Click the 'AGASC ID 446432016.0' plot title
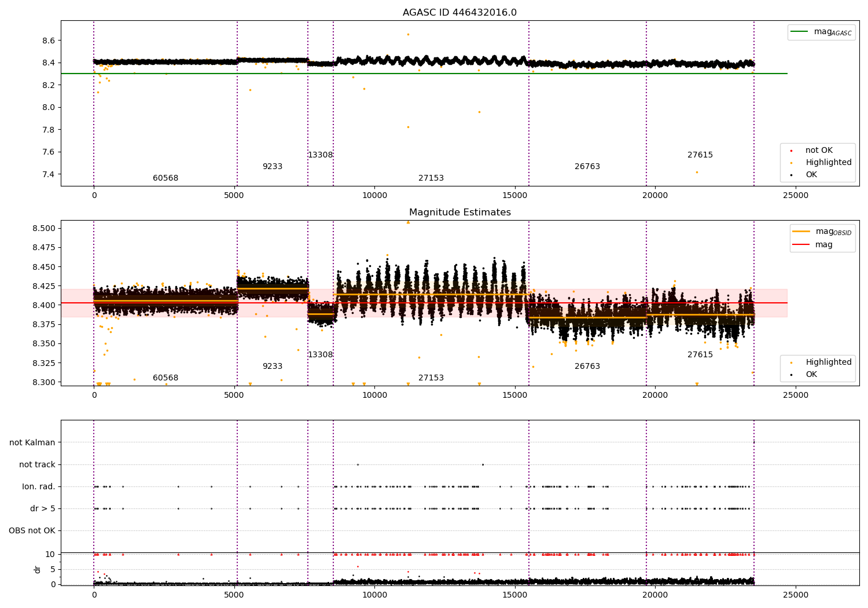The width and height of the screenshot is (868, 608). tap(459, 13)
